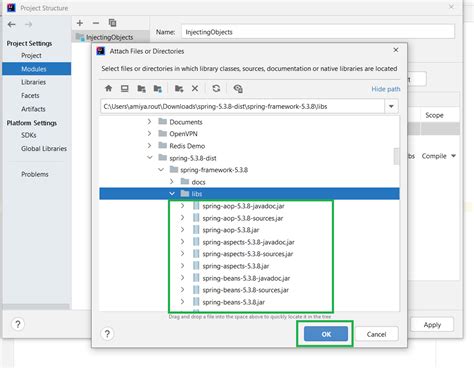Click the OpenVPN folder icon
This screenshot has height=368, width=474.
pos(163,133)
